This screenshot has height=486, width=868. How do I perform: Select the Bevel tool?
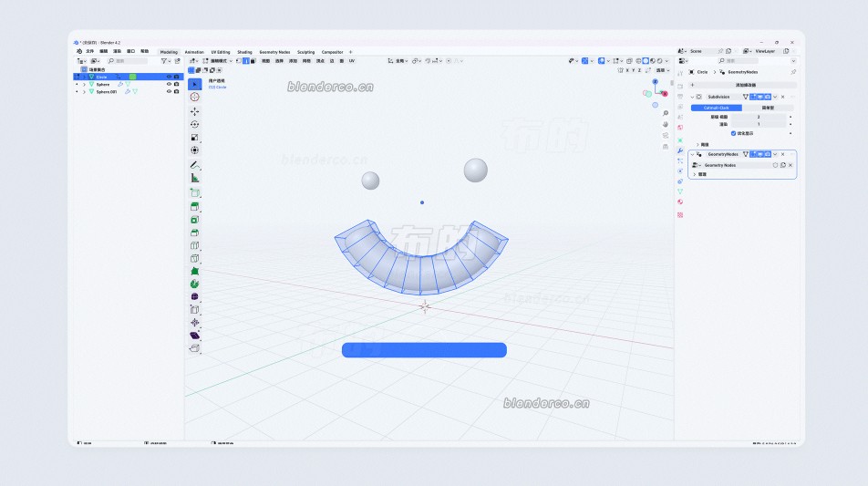tap(195, 233)
